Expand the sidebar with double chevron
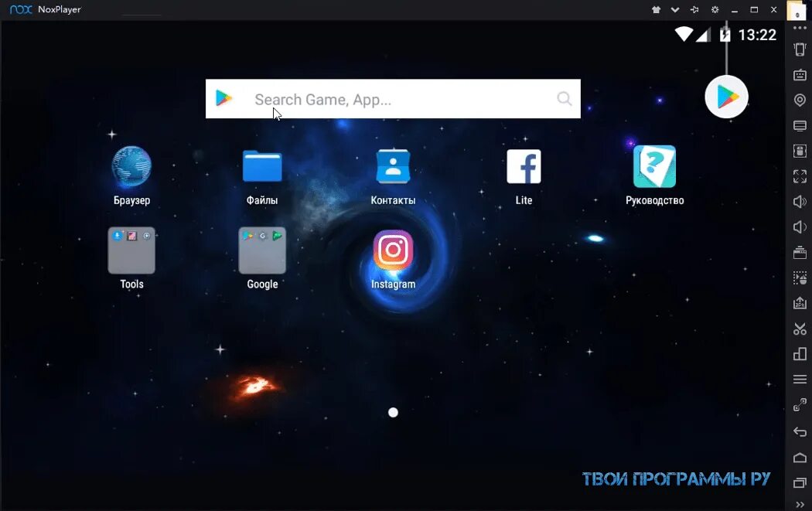 pyautogui.click(x=800, y=504)
